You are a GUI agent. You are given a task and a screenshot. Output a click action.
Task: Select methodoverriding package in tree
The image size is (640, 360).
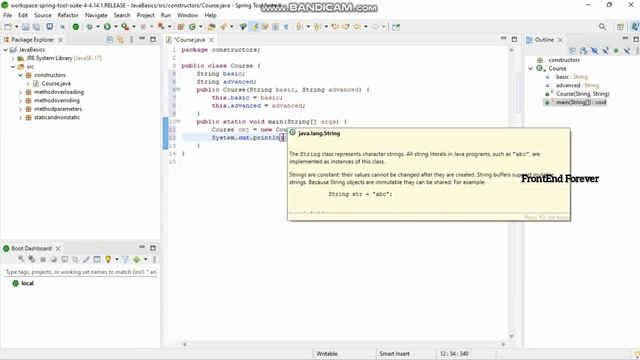point(57,100)
